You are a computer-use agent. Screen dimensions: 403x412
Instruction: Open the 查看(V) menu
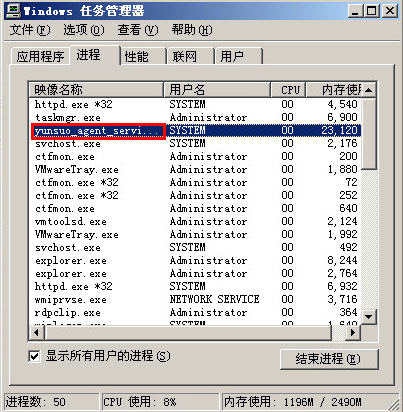point(138,30)
